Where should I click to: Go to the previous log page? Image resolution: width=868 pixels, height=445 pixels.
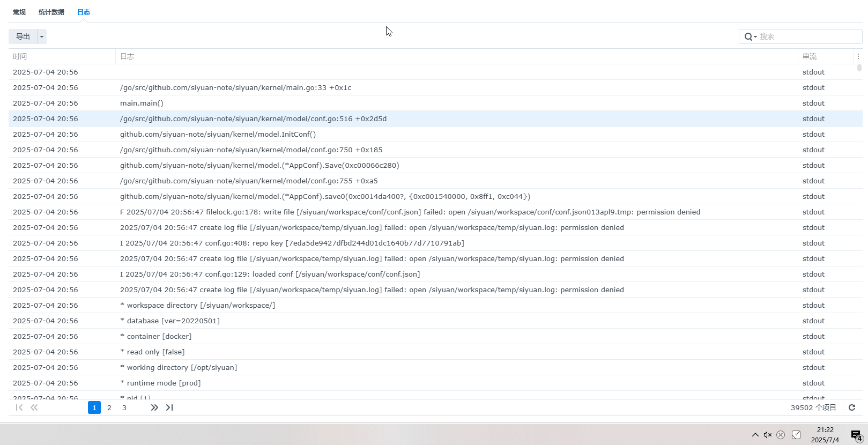click(34, 407)
